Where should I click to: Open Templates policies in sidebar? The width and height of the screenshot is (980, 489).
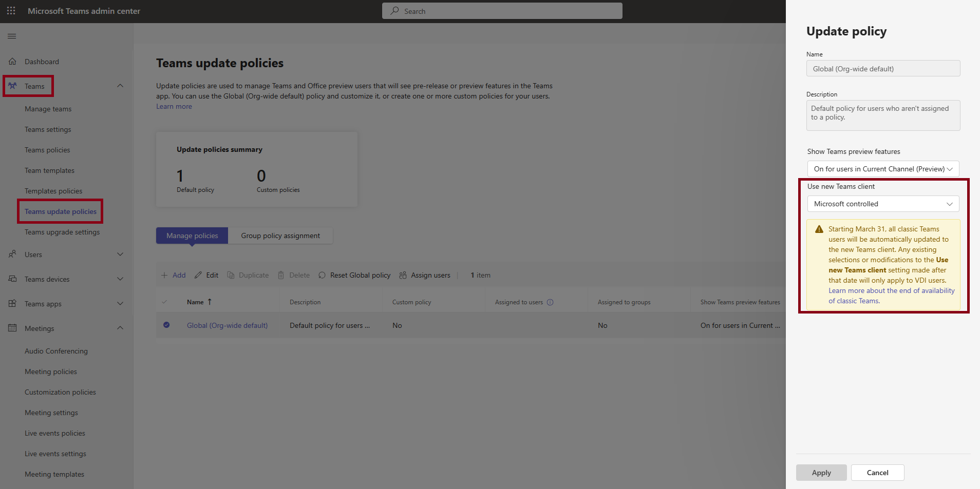53,191
